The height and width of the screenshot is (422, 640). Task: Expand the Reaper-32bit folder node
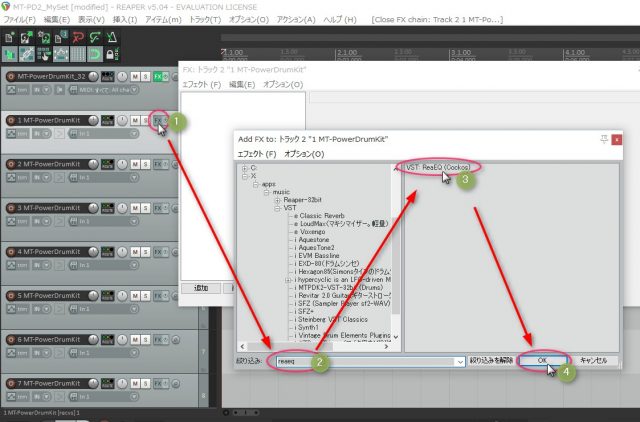(x=278, y=200)
